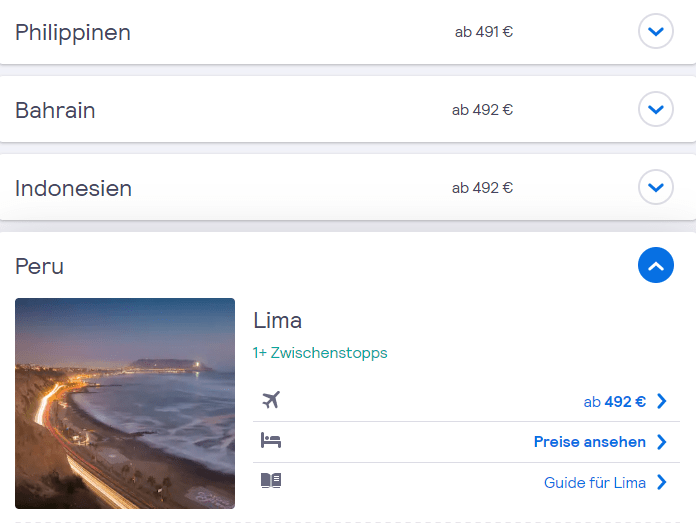Click the Indonesien country name
The width and height of the screenshot is (696, 523).
[73, 188]
